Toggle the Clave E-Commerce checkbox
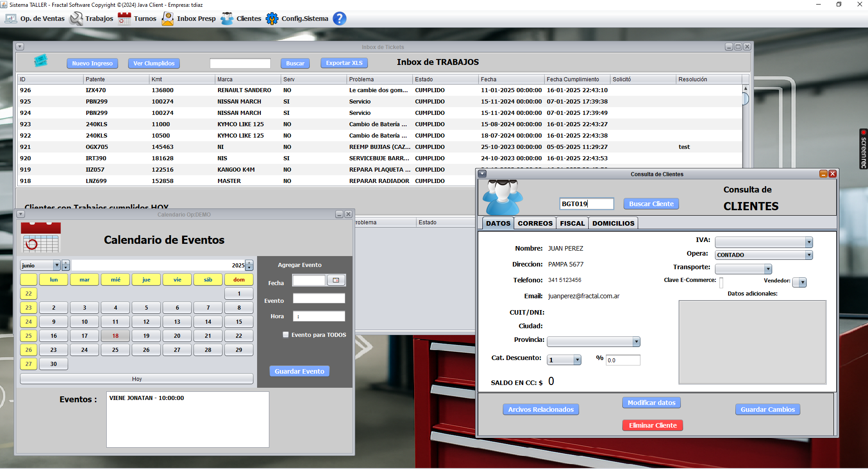The width and height of the screenshot is (868, 469). [x=721, y=283]
